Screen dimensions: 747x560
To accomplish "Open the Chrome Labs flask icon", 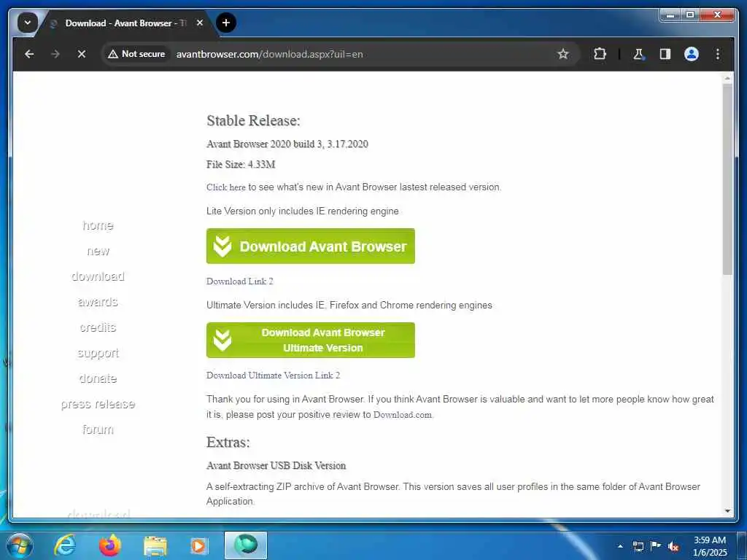I will pyautogui.click(x=638, y=54).
